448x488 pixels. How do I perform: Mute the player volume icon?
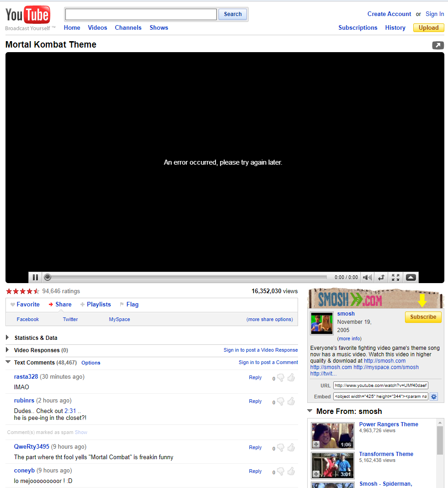pyautogui.click(x=367, y=277)
